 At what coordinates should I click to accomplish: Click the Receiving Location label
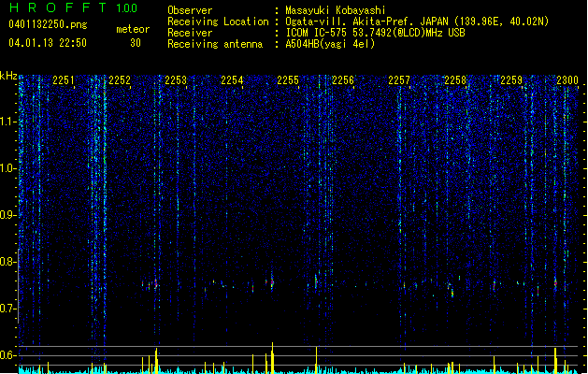(x=218, y=22)
